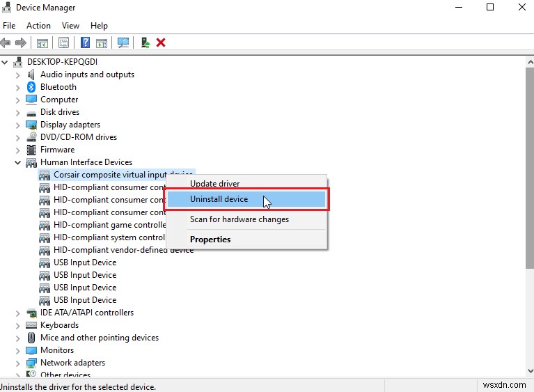Click the Show/Hide console tree toolbar icon
534x392 pixels.
[x=42, y=43]
